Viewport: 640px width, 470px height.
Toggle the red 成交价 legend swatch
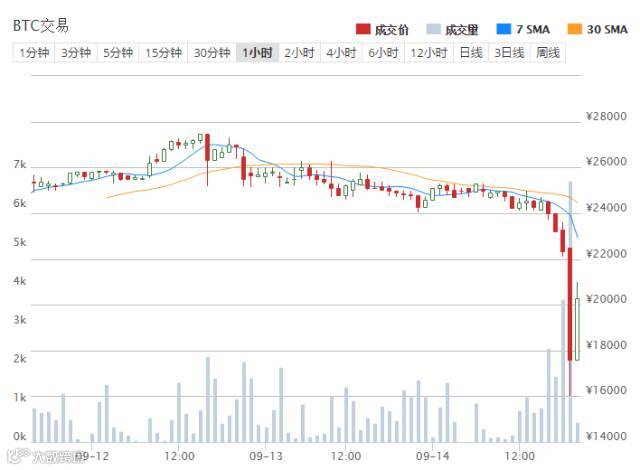pyautogui.click(x=363, y=29)
